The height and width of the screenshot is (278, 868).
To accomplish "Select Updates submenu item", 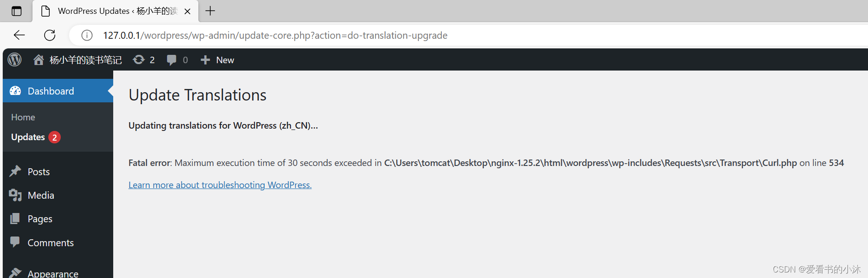I will pos(28,137).
